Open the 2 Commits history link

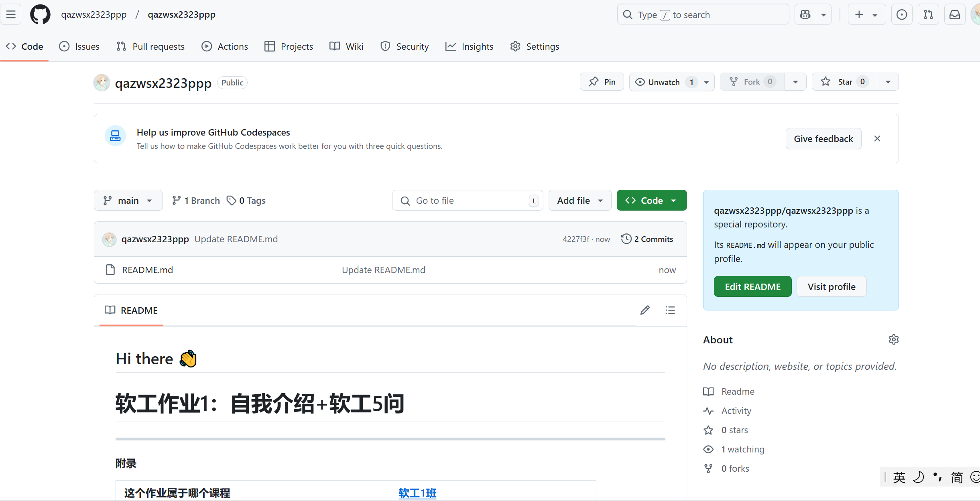pos(647,239)
